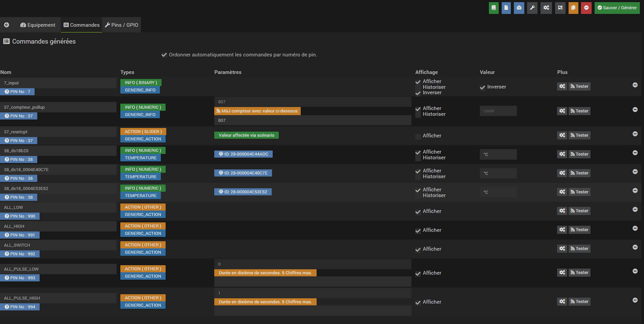Remove ALL_PULSE_HIGH command via its minus icon
Image resolution: width=644 pixels, height=324 pixels.
point(635,300)
